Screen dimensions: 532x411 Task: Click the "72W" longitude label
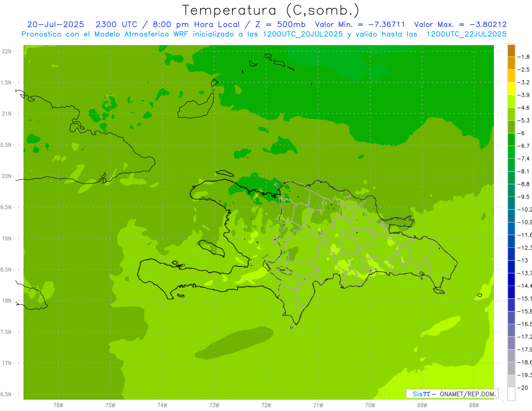pos(266,405)
